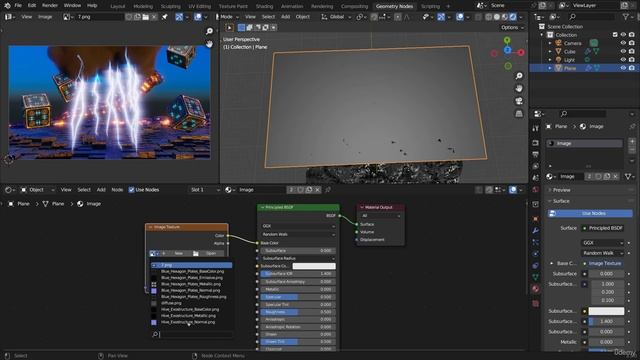
Task: Click the node editor pin icon
Action: click(x=328, y=190)
